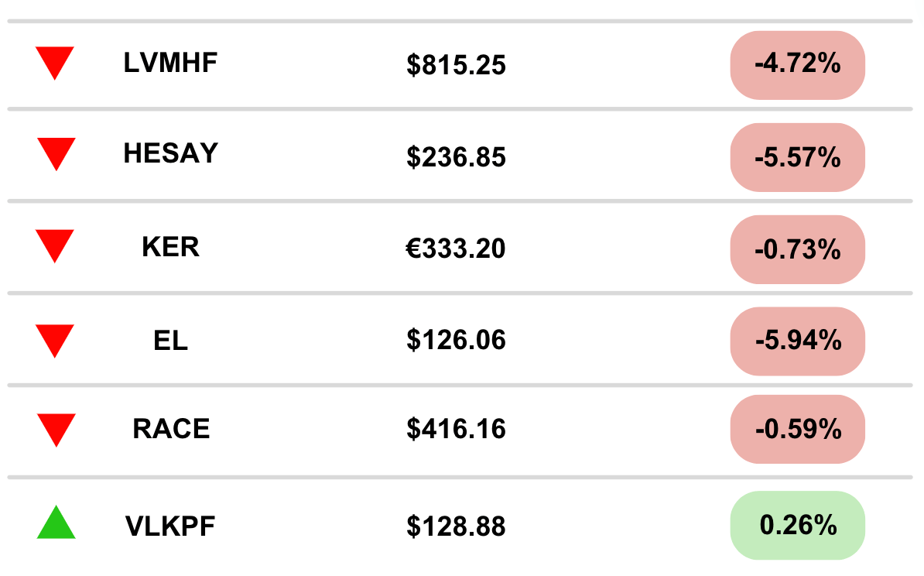The width and height of the screenshot is (924, 576).
Task: Click the red down arrow beside LVMHF
Action: (55, 62)
